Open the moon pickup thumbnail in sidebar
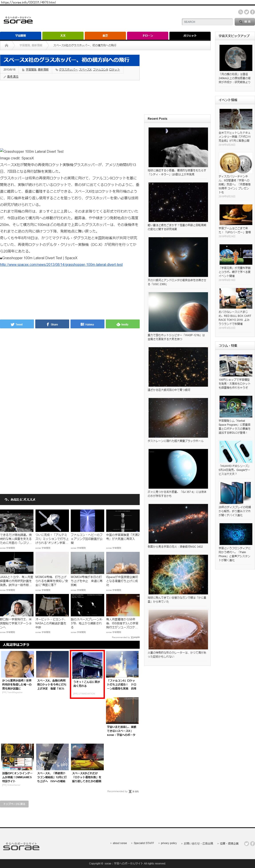The width and height of the screenshot is (255, 868). coord(235,58)
